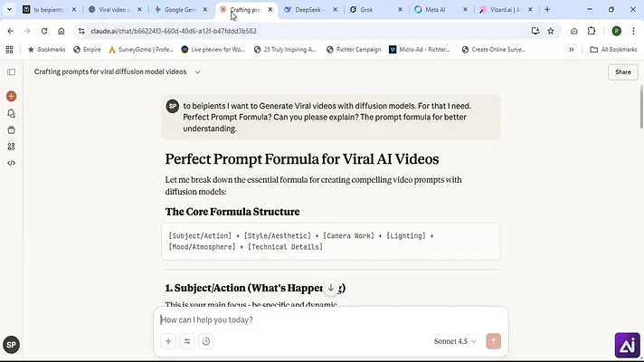This screenshot has width=644, height=362.
Task: Open the search and tools settings icon
Action: 187,341
